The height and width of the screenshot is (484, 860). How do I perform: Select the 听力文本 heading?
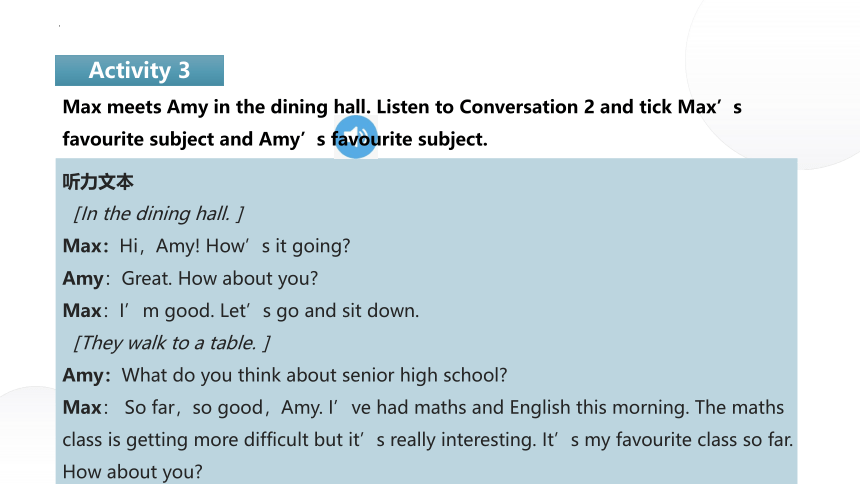click(x=98, y=182)
